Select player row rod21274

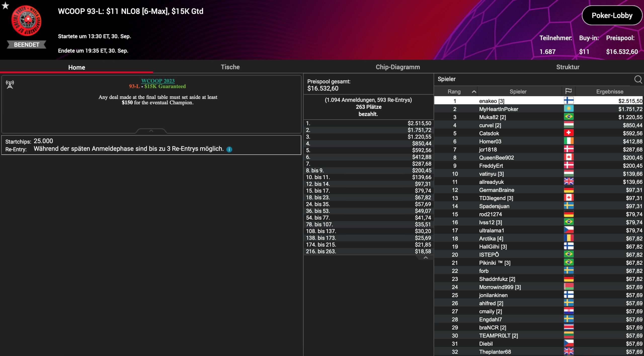point(538,214)
